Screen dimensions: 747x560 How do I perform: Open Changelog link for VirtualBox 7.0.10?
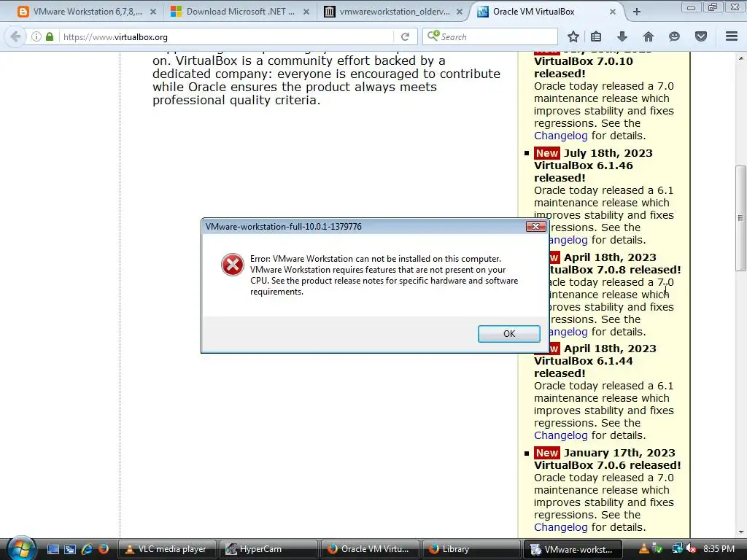pyautogui.click(x=561, y=136)
